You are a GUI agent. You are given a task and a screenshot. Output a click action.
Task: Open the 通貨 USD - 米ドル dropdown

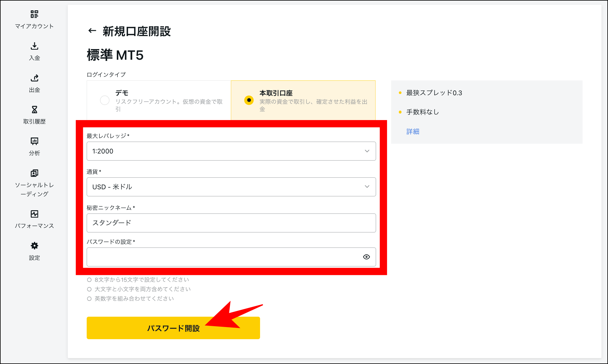[x=225, y=187]
